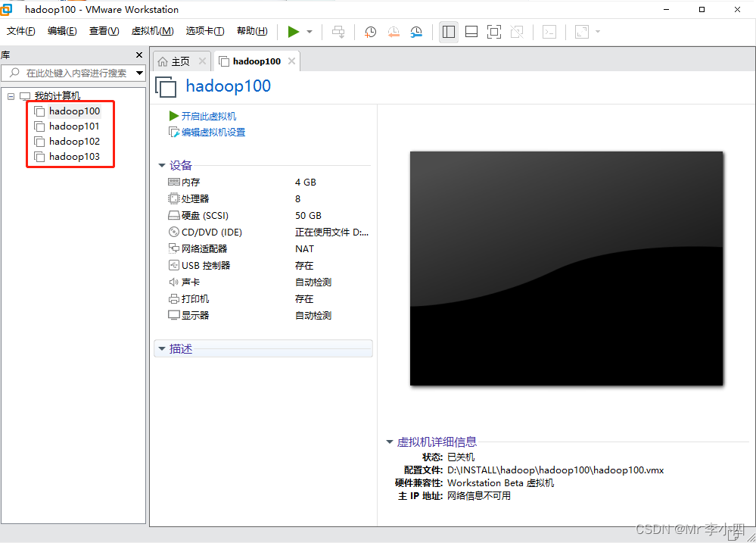Enter full screen mode via toolbar icon

point(493,31)
